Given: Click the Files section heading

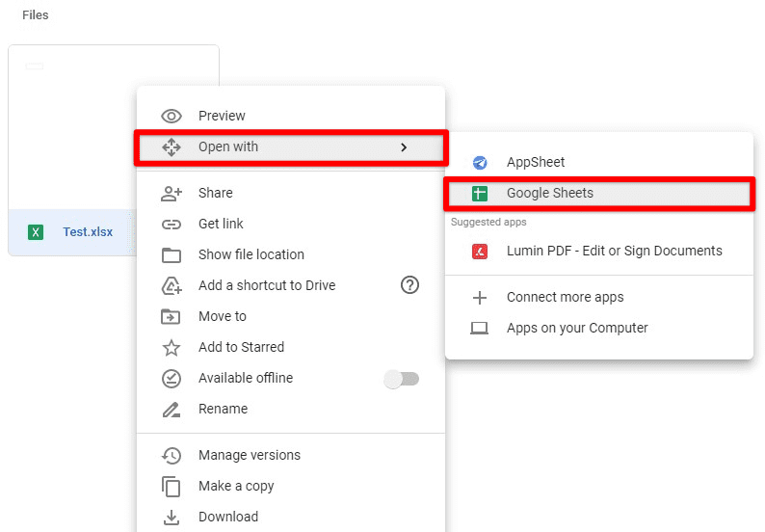Looking at the screenshot, I should (36, 15).
